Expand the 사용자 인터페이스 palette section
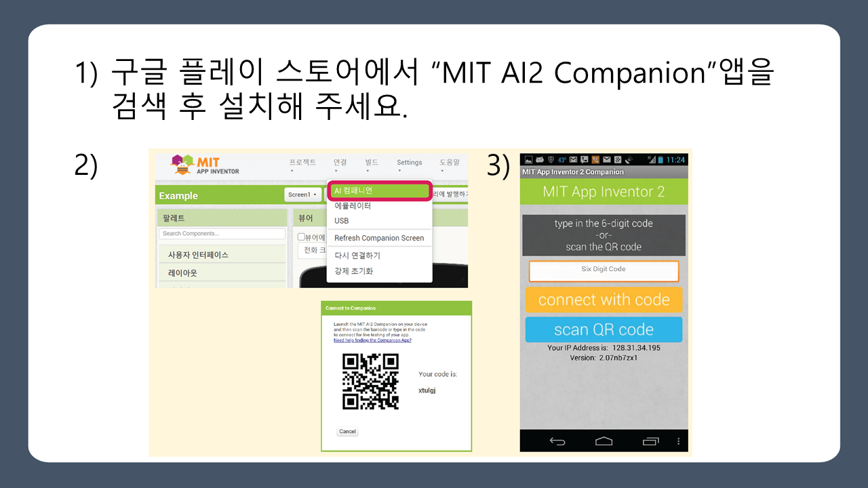This screenshot has width=868, height=488. click(222, 255)
